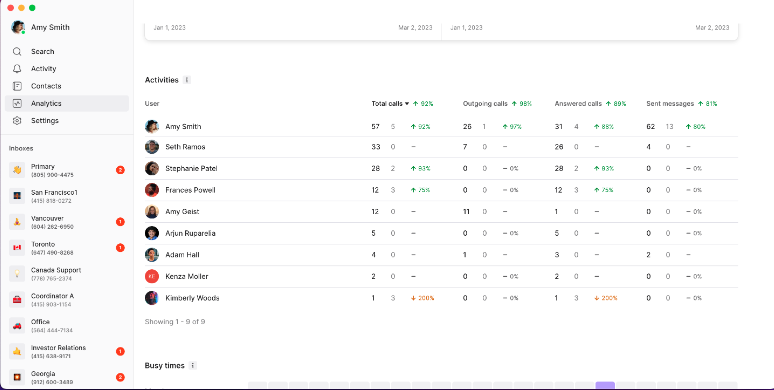This screenshot has width=774, height=390.
Task: Open the Investor Relations inbox
Action: [67, 351]
